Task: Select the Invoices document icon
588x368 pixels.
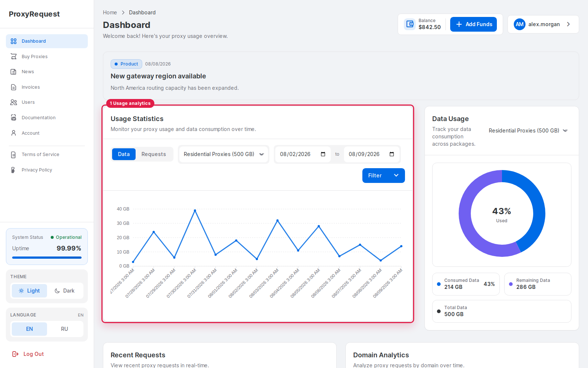Action: tap(14, 87)
